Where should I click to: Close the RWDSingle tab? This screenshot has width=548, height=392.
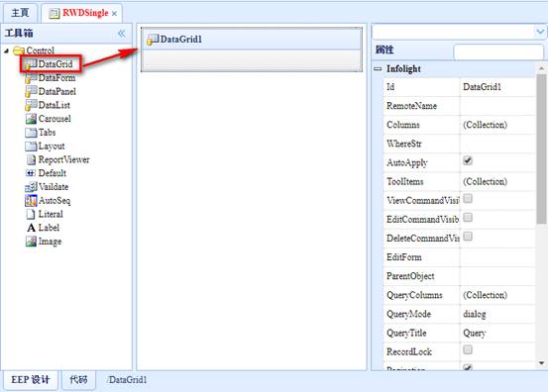(114, 14)
